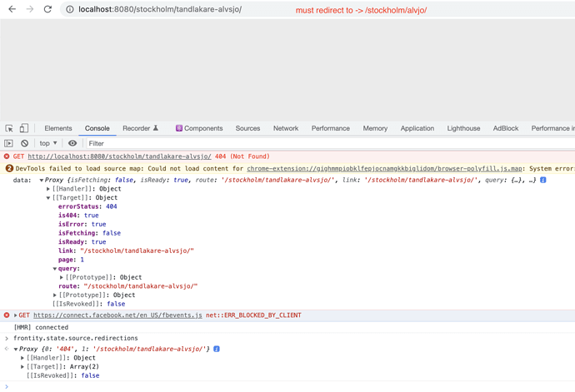Open the browser-polyfill.js.map extension link
The image size is (575, 392).
[384, 168]
